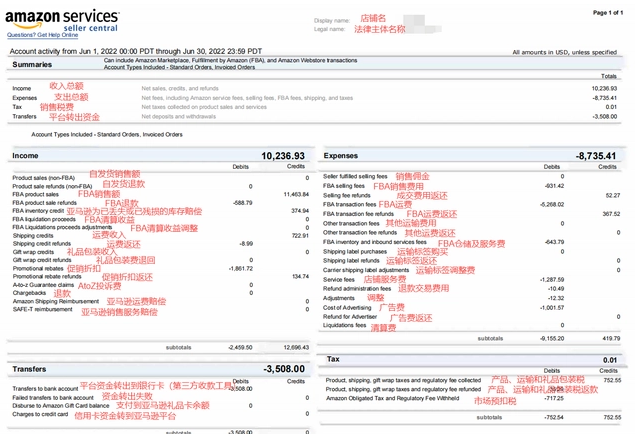Select the Seller fulfilled selling fees label
This screenshot has height=434, width=644.
tap(355, 177)
